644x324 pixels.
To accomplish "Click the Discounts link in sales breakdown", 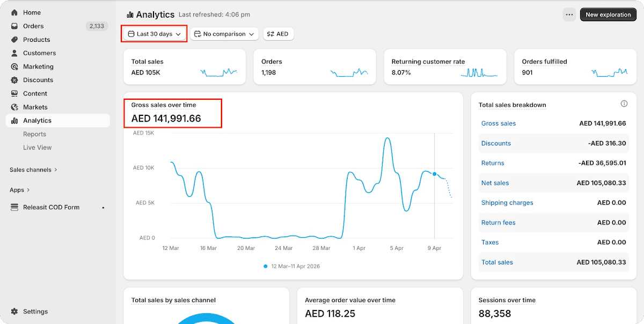I will (496, 143).
